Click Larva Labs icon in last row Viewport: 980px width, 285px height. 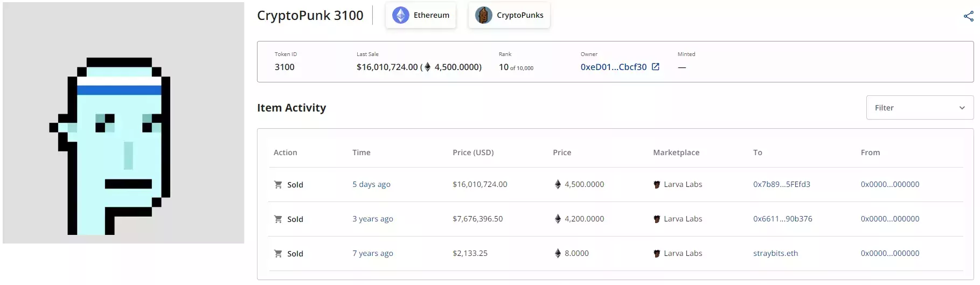(657, 254)
